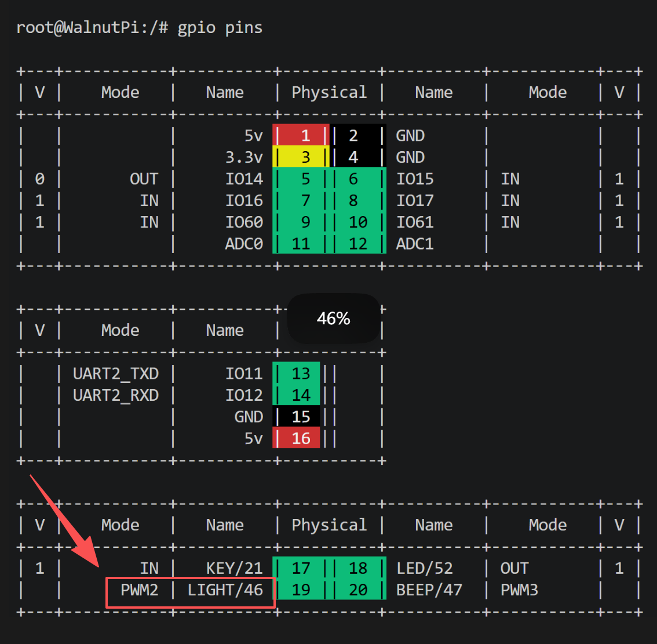This screenshot has width=657, height=644.
Task: Click the IO17 pin name
Action: pos(415,200)
